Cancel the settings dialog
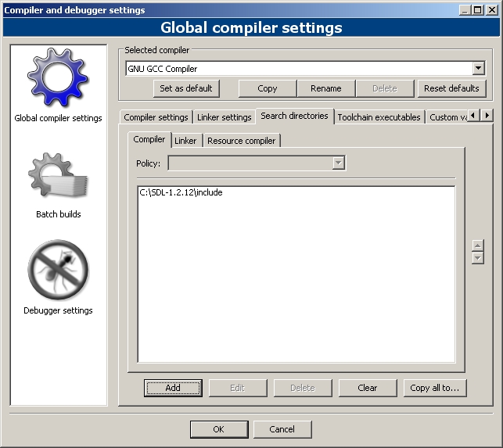503x448 pixels. point(282,429)
